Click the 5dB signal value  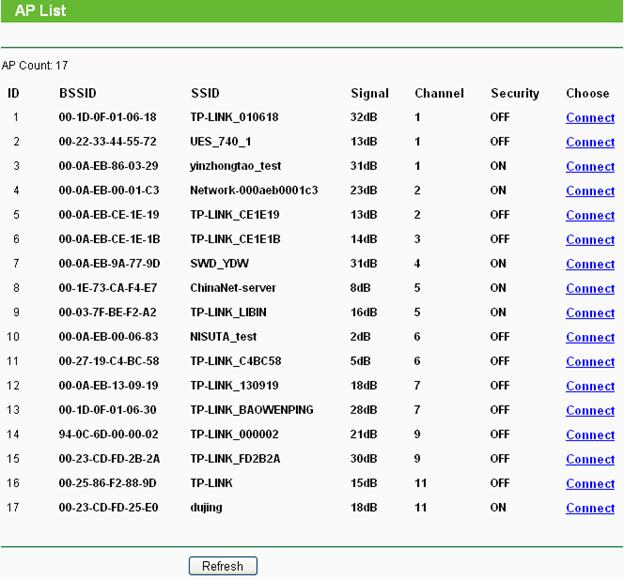pyautogui.click(x=360, y=361)
